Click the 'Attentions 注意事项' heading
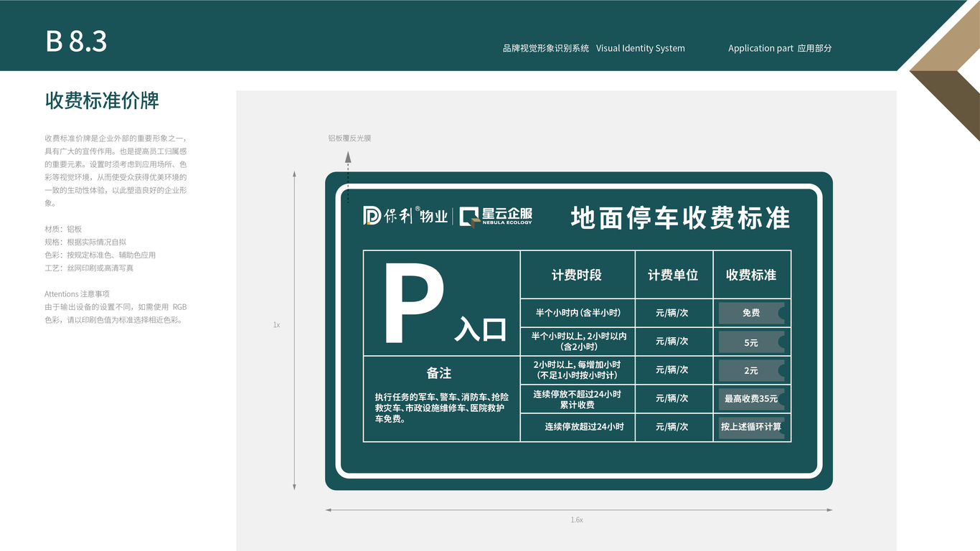 (x=77, y=294)
